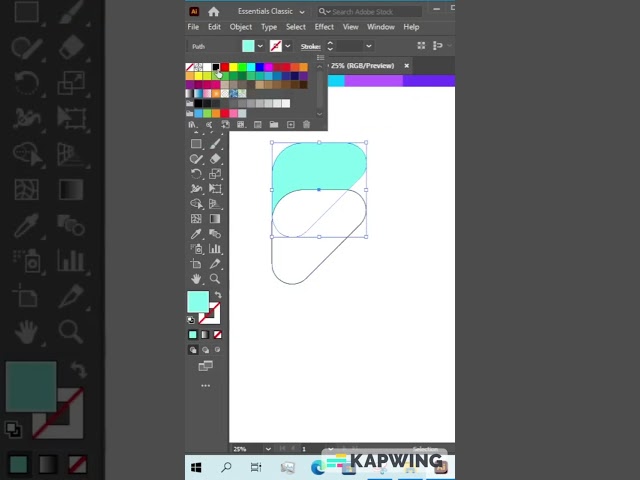
Task: Select the Paintbrush tool
Action: (215, 144)
